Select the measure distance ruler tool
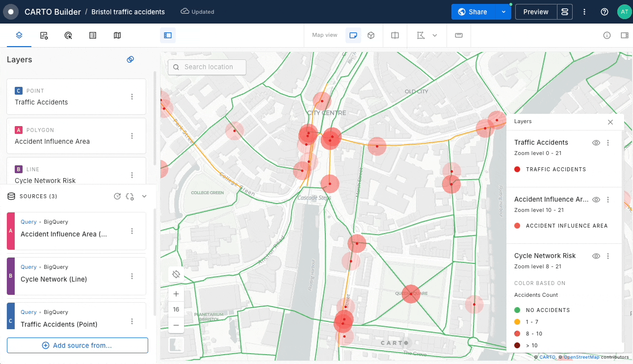The width and height of the screenshot is (633, 364). coord(459,35)
